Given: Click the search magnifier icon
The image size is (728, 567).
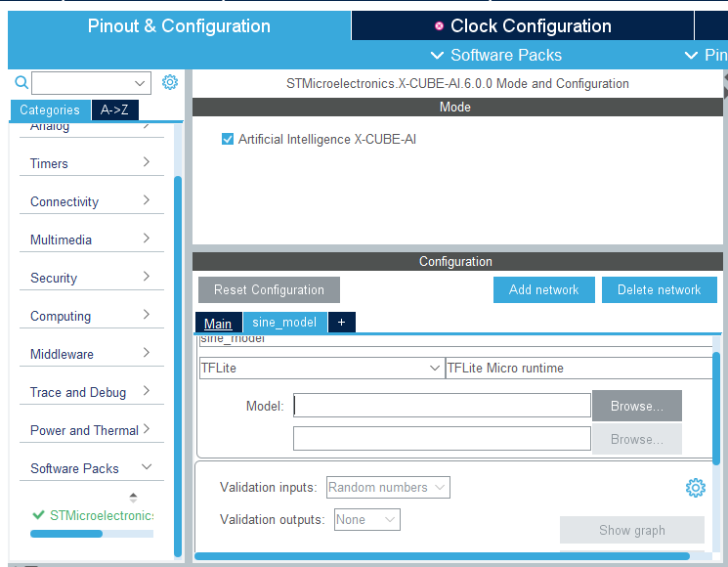Looking at the screenshot, I should click(x=21, y=83).
